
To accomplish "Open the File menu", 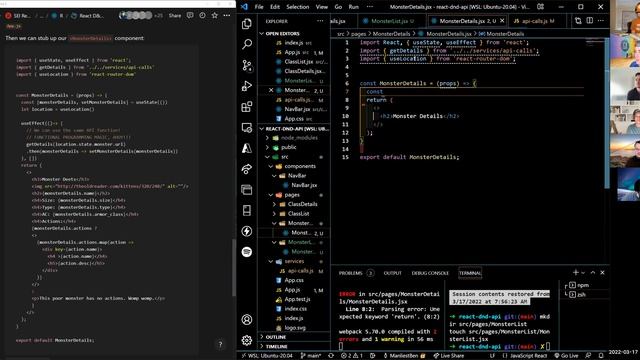I will point(259,7).
